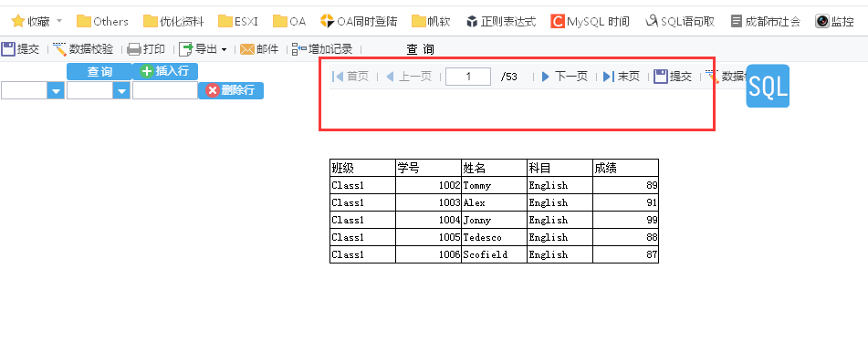Image resolution: width=868 pixels, height=341 pixels.
Task: Click the large blue SQL icon
Action: pos(768,87)
